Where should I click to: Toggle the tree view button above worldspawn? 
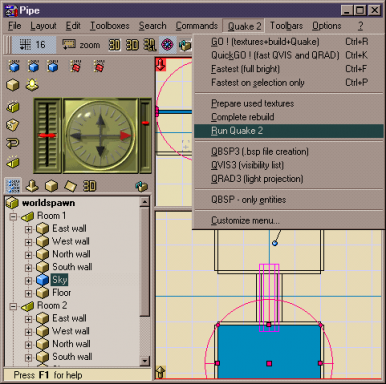pyautogui.click(x=13, y=186)
